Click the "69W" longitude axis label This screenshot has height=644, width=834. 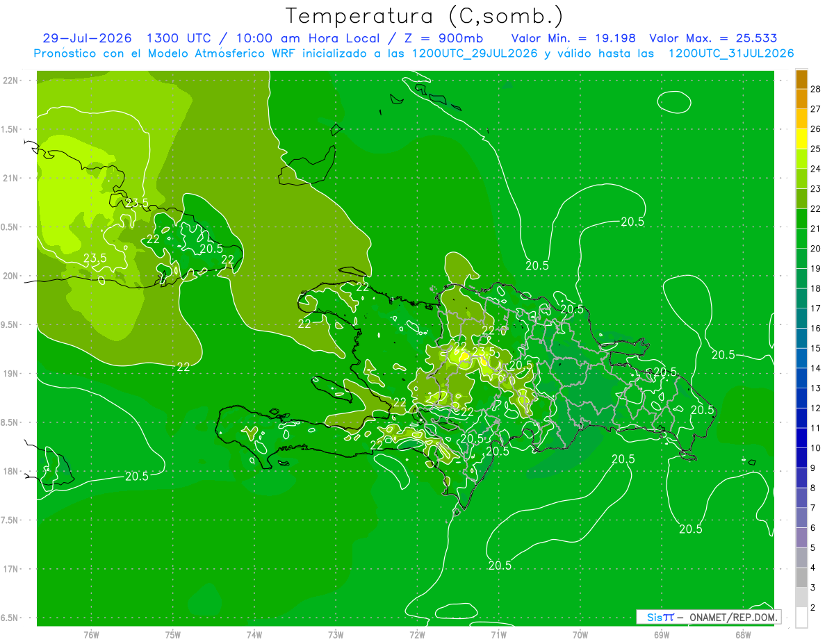[662, 634]
